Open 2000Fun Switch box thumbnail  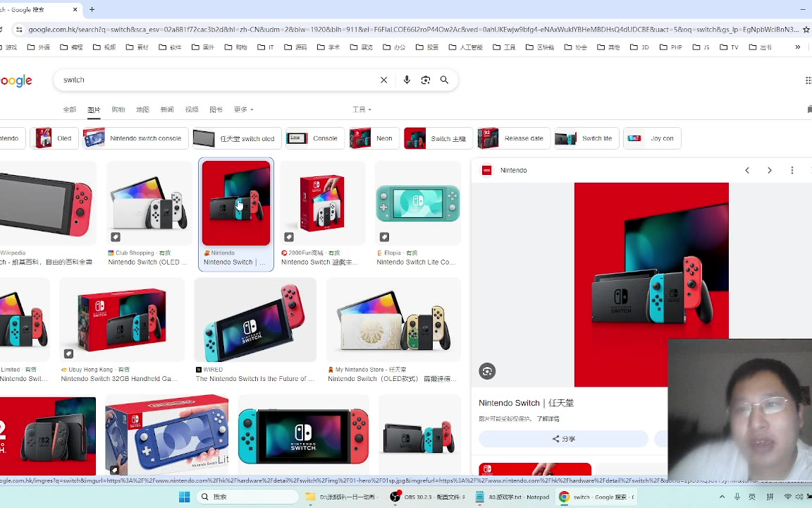click(322, 203)
